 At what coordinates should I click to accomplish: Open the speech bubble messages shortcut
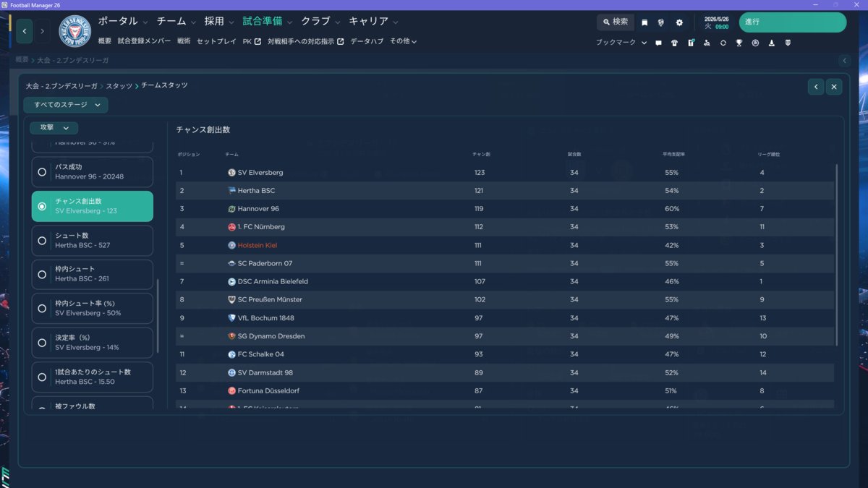click(658, 43)
